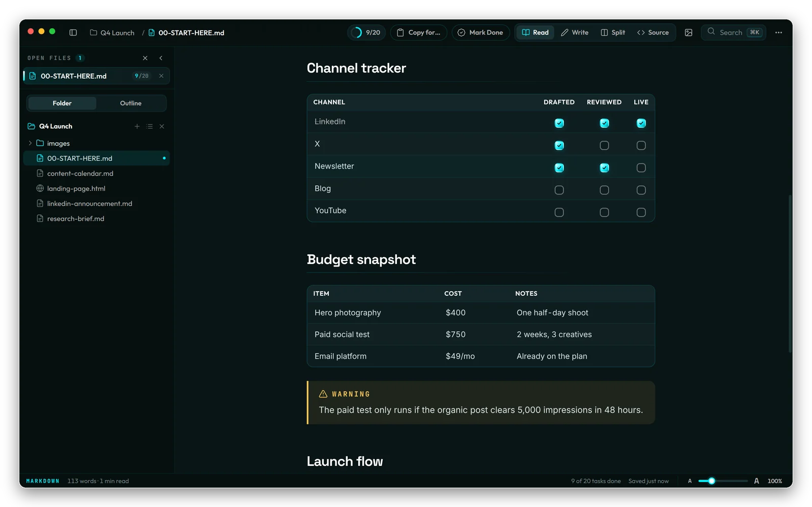Click the 'Hero photography' cell
The width and height of the screenshot is (812, 507).
pos(348,313)
